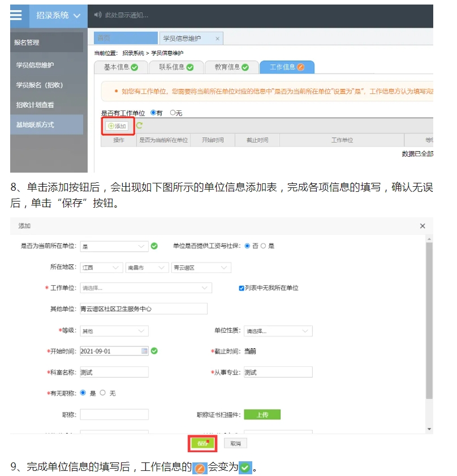Expand the 招录系统 dropdown in header

click(58, 15)
